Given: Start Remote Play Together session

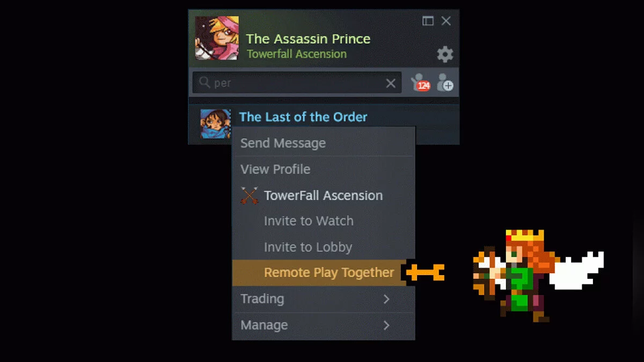Looking at the screenshot, I should pos(324,273).
